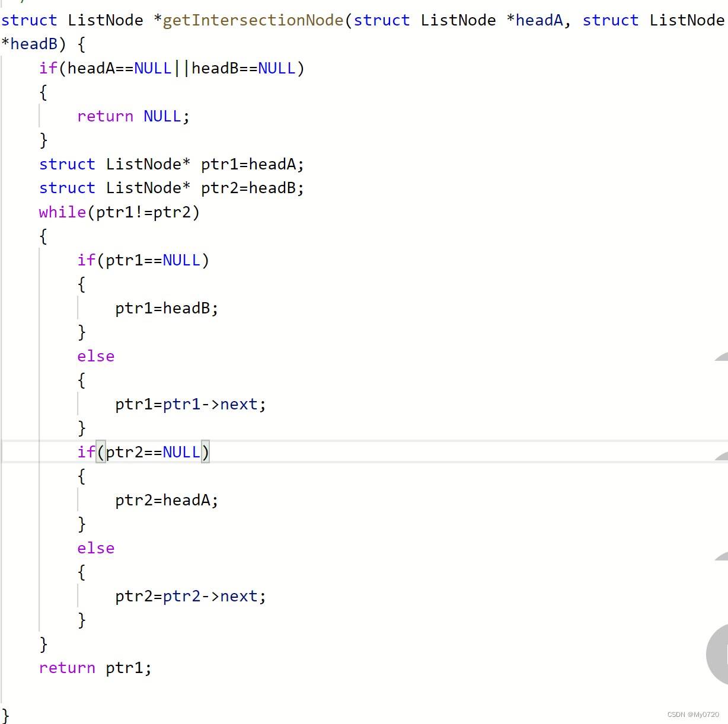
Task: Click 'struct ListNode* ptr1=headA;' line
Action: pyautogui.click(x=171, y=164)
